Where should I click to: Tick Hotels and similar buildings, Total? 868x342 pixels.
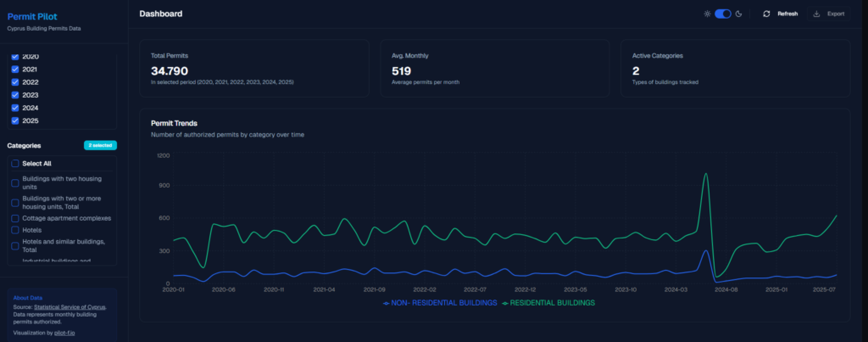tap(14, 245)
